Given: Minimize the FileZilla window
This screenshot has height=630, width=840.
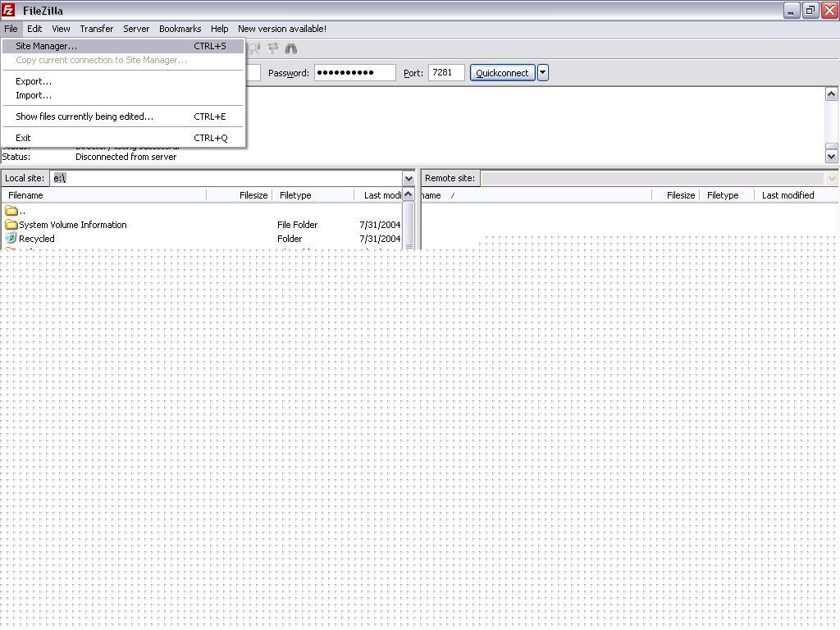Looking at the screenshot, I should [x=792, y=10].
